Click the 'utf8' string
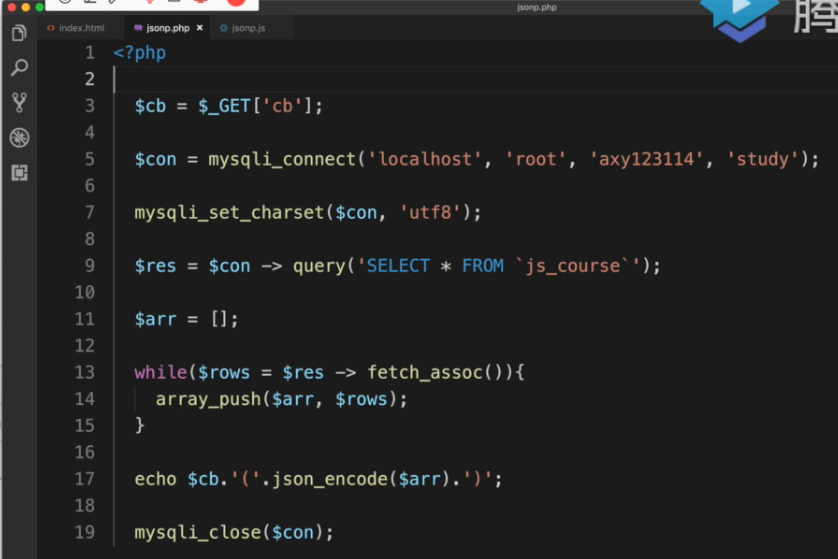This screenshot has width=838, height=559. (430, 213)
